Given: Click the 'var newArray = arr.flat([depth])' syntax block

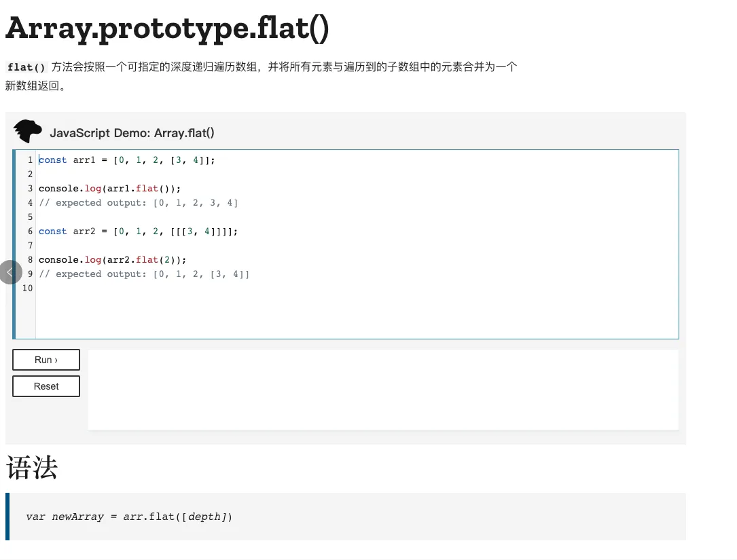Looking at the screenshot, I should click(x=129, y=517).
